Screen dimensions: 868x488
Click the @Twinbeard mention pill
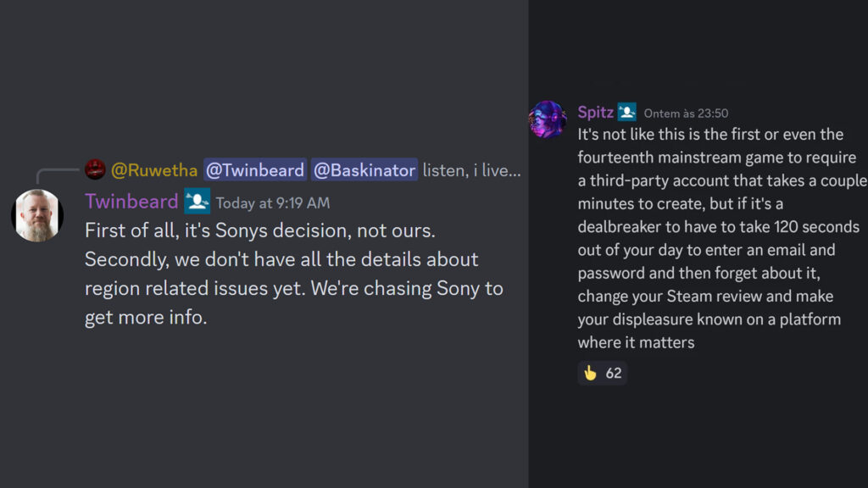click(x=255, y=169)
